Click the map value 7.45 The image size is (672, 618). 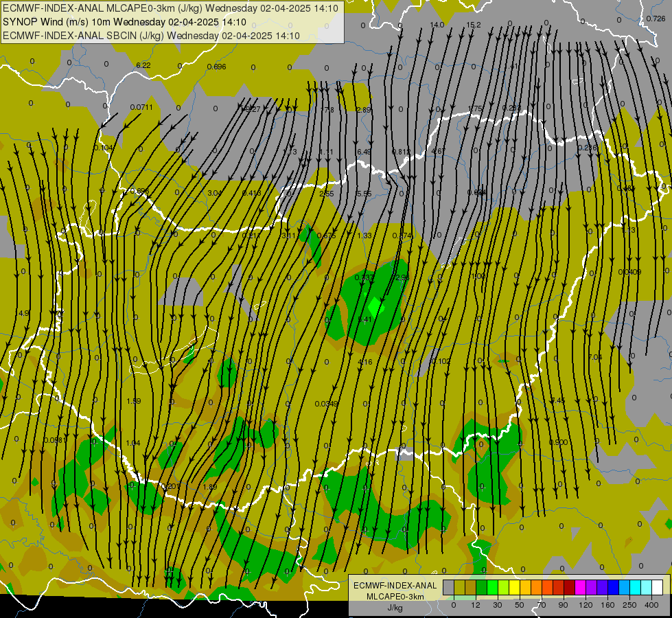557,400
